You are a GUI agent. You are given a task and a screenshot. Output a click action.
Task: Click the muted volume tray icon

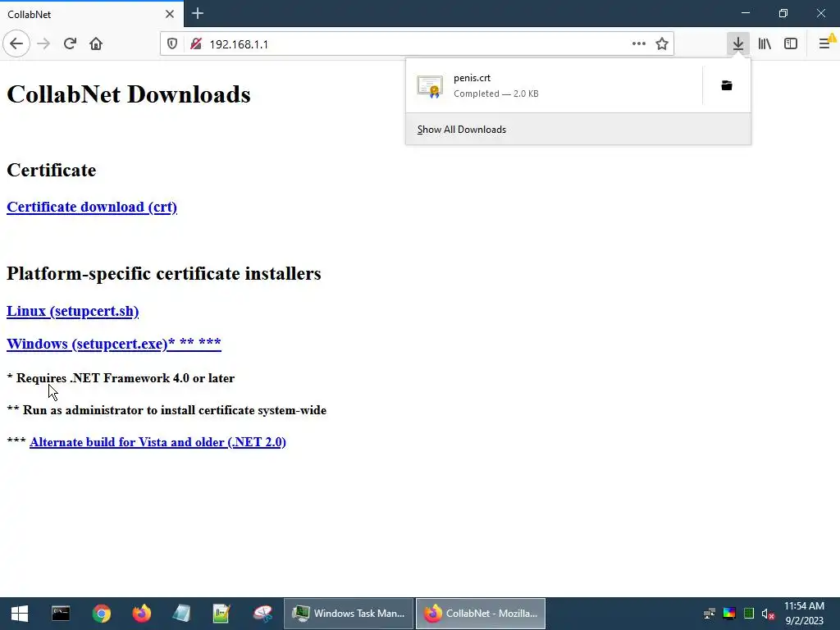point(768,614)
